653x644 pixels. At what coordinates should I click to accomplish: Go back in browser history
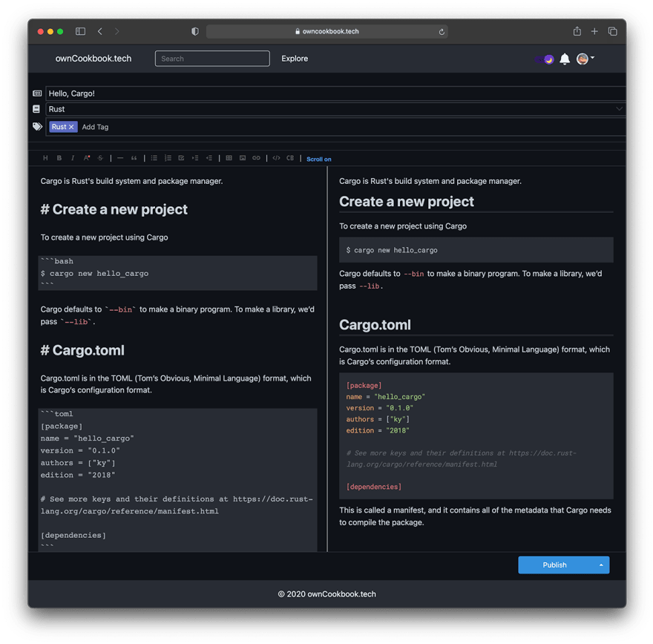[x=100, y=31]
